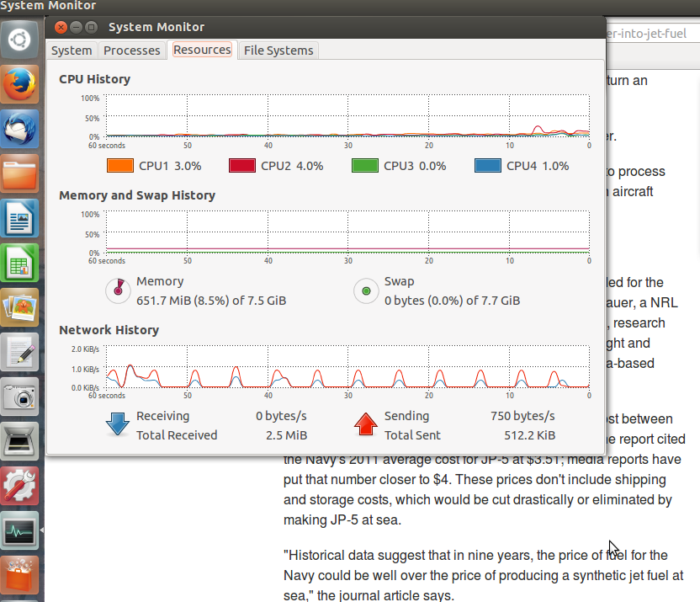Open the text editor launcher icon
Screen dimensions: 700x602
click(x=19, y=351)
